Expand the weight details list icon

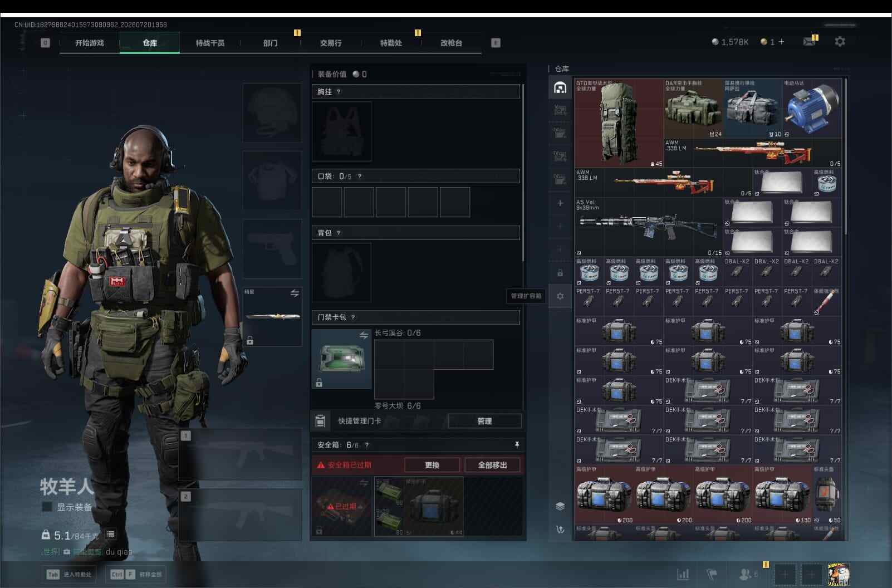(110, 535)
